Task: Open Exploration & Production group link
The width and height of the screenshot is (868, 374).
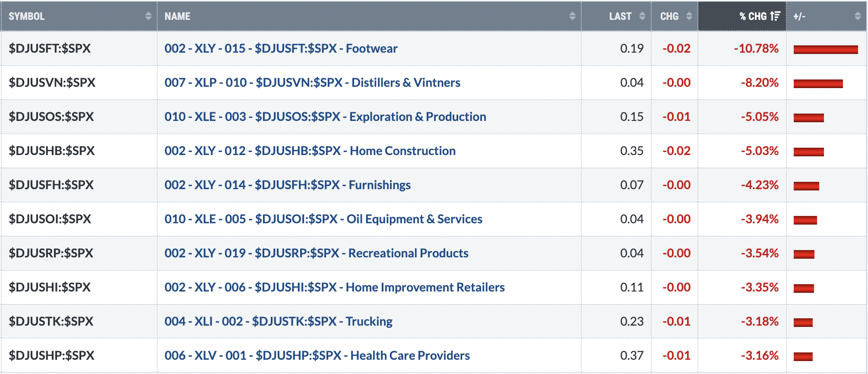Action: pos(325,117)
